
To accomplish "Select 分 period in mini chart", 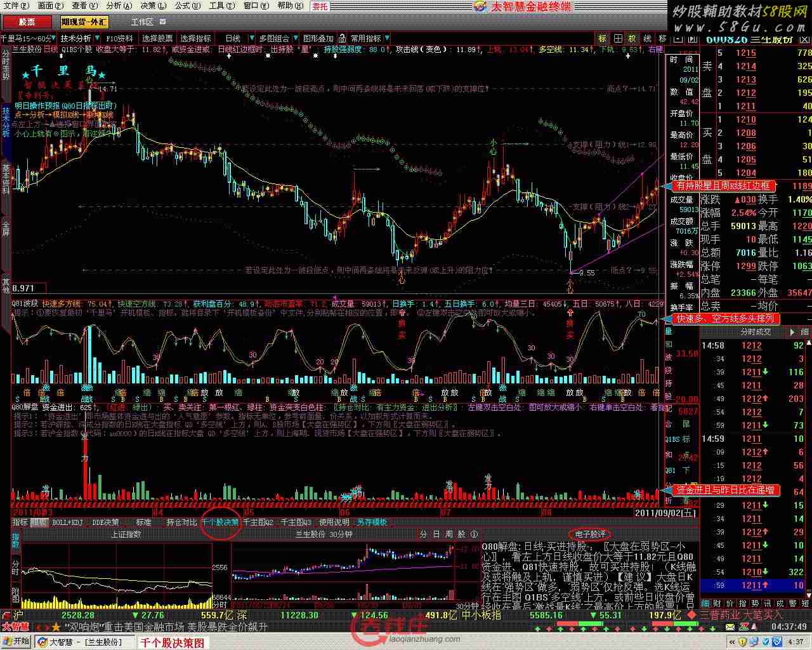I will click(x=423, y=534).
